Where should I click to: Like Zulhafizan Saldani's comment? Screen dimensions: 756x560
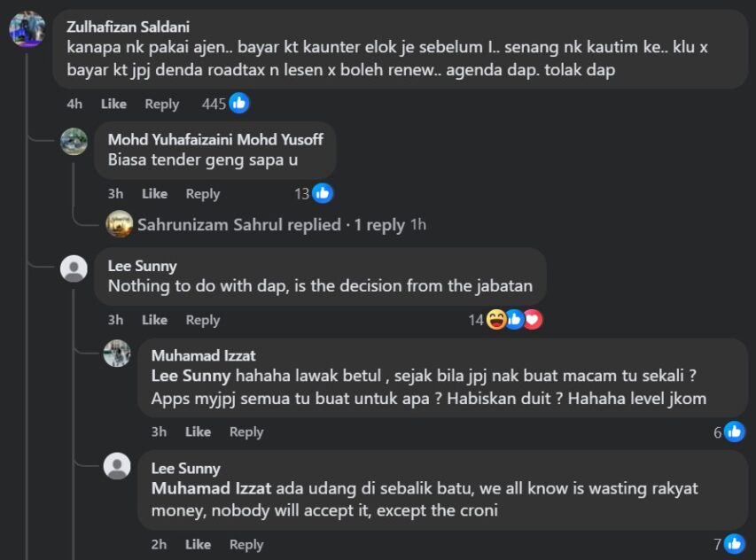tap(113, 104)
